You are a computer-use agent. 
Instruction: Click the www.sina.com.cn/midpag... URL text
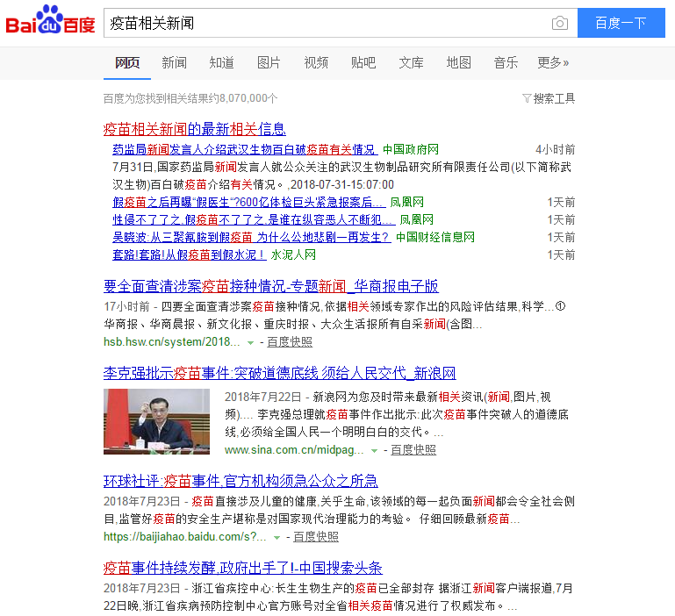click(294, 450)
